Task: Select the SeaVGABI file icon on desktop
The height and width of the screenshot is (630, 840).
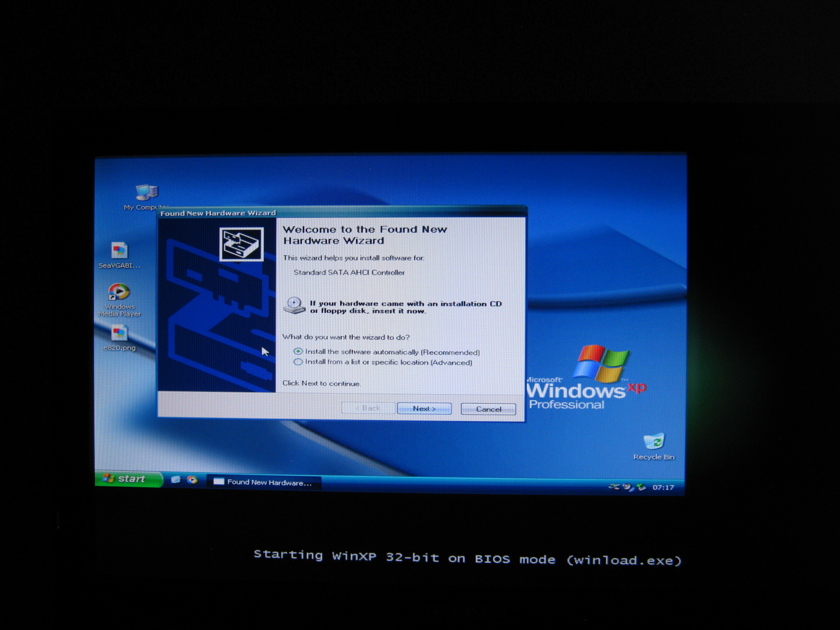Action: point(120,251)
